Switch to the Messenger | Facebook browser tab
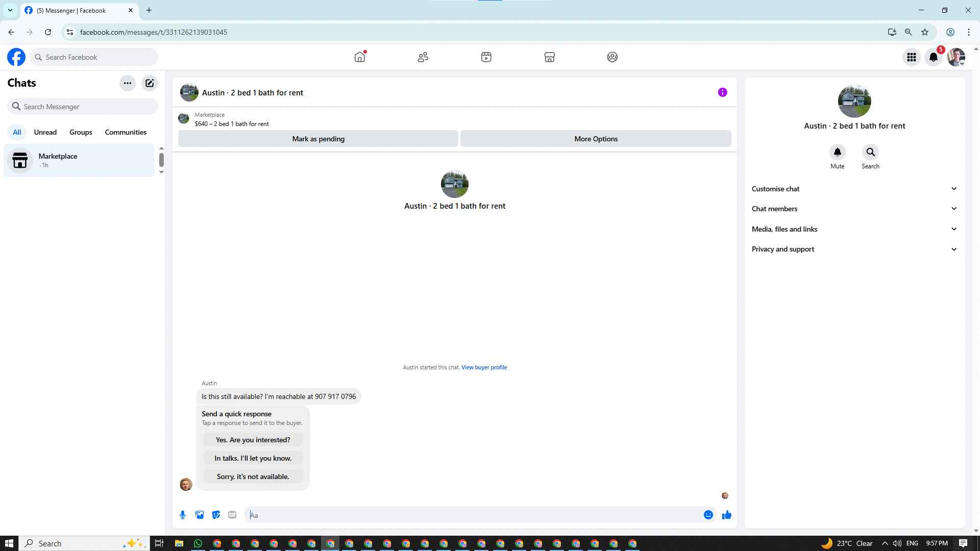Viewport: 980px width, 551px height. (80, 10)
